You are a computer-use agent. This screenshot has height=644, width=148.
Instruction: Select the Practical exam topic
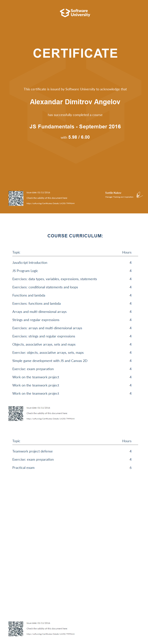[24, 467]
